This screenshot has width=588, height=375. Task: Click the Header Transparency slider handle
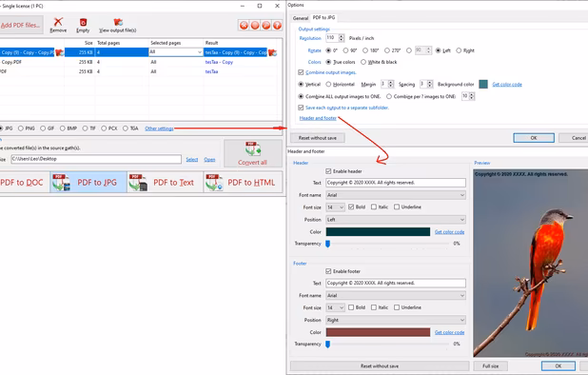point(327,244)
